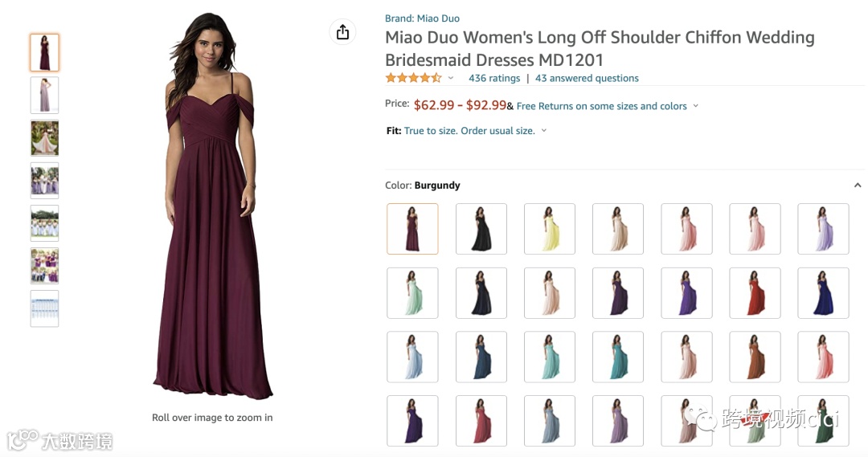Image resolution: width=868 pixels, height=457 pixels.
Task: Open the size chart thumbnail
Action: coord(44,308)
